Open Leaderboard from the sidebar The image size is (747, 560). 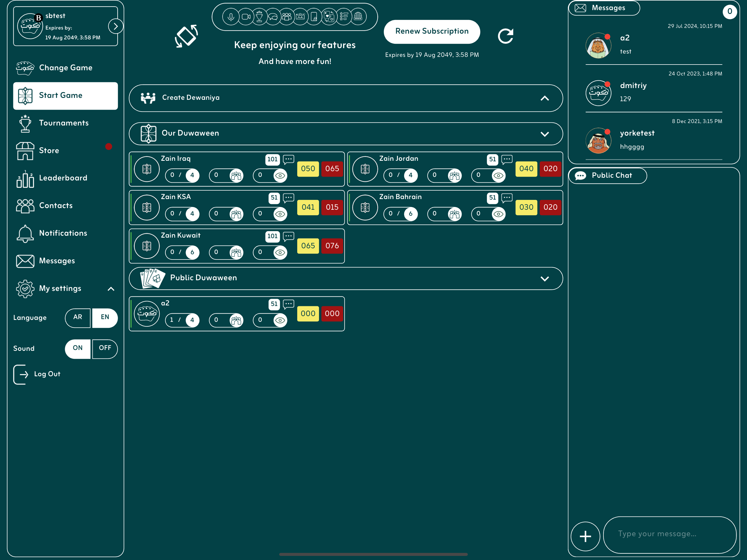click(x=63, y=178)
